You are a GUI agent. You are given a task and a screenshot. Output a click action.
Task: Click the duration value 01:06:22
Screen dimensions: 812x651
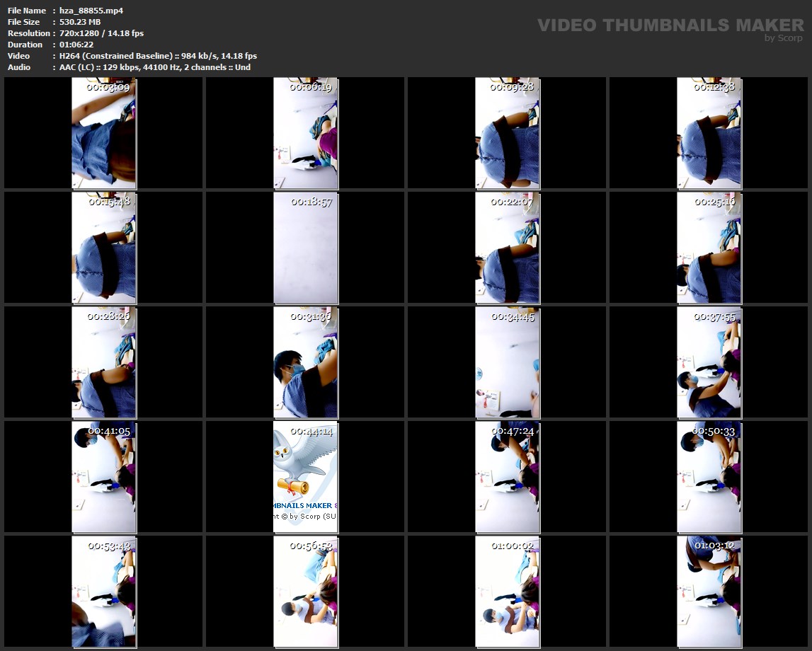(x=76, y=45)
